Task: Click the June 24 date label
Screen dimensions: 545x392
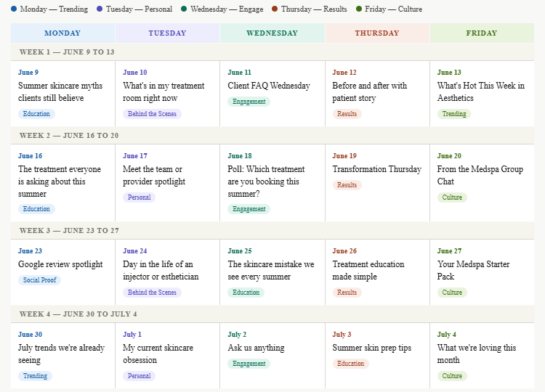Action: tap(135, 251)
